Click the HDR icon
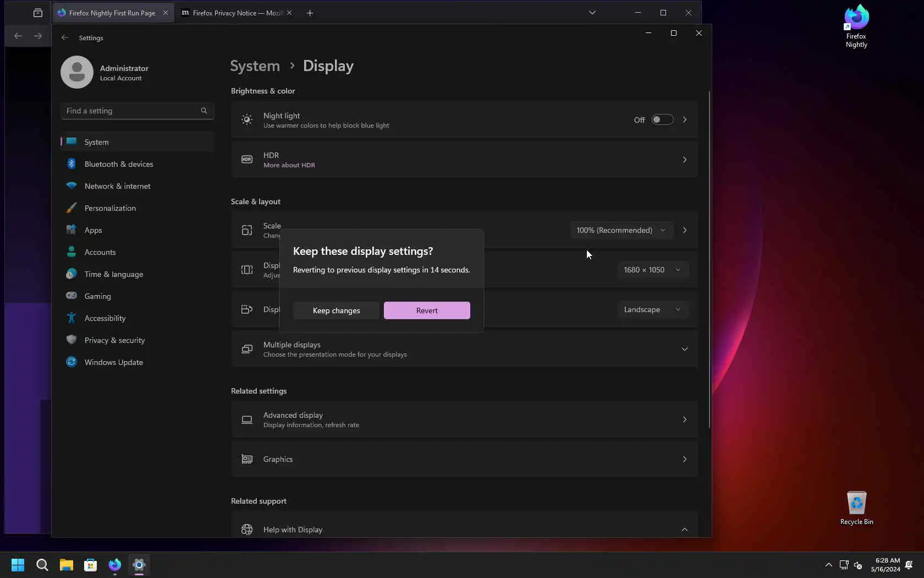The image size is (924, 578). coord(247,160)
